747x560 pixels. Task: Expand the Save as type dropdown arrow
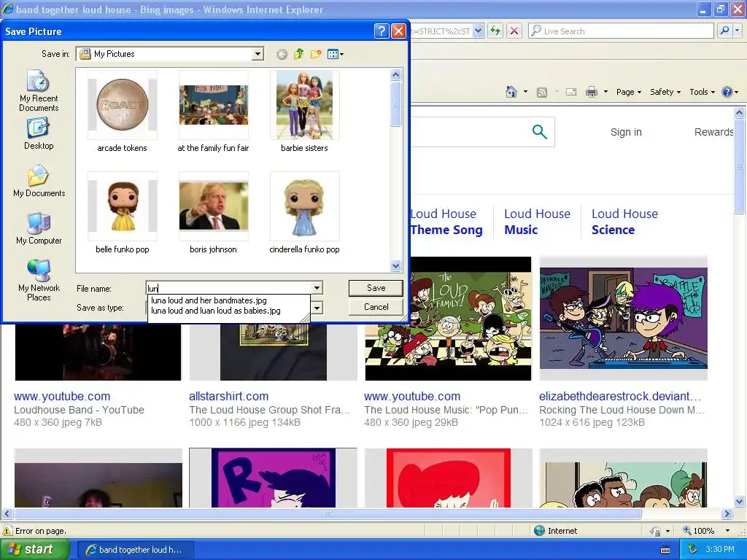point(317,308)
